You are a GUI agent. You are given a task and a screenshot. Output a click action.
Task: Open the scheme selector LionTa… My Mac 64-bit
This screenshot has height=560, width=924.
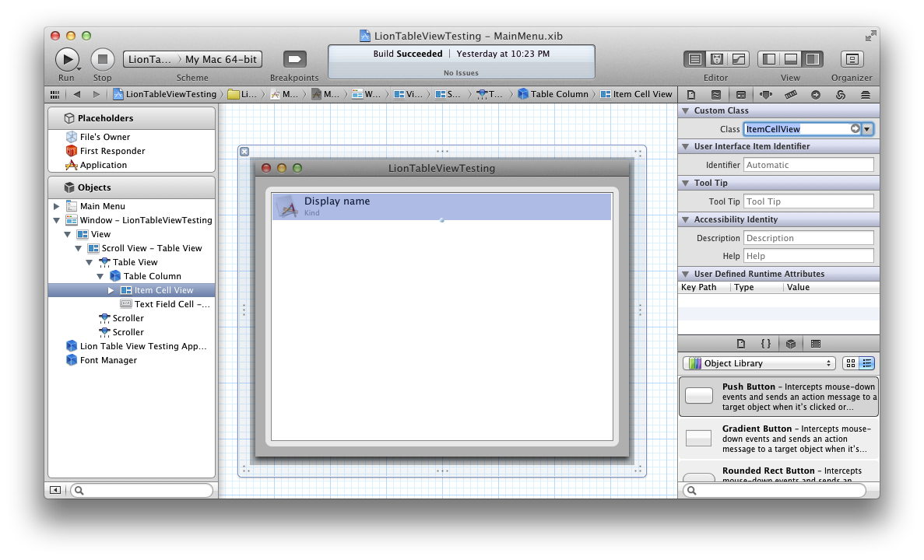[193, 59]
